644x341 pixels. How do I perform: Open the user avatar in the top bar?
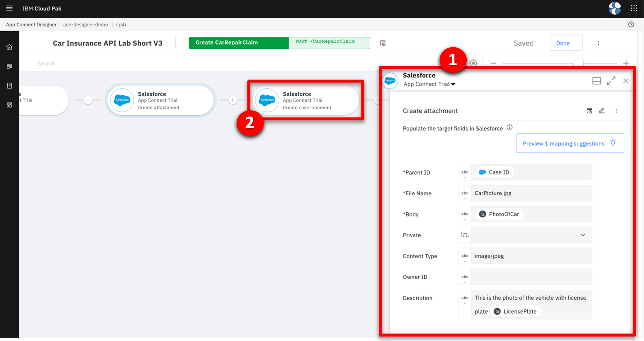pos(615,8)
